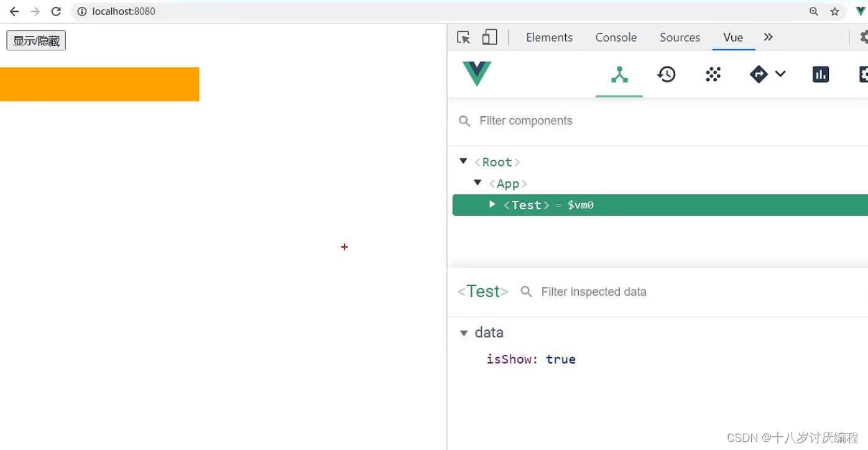
Task: Select the Test component row
Action: click(x=660, y=205)
